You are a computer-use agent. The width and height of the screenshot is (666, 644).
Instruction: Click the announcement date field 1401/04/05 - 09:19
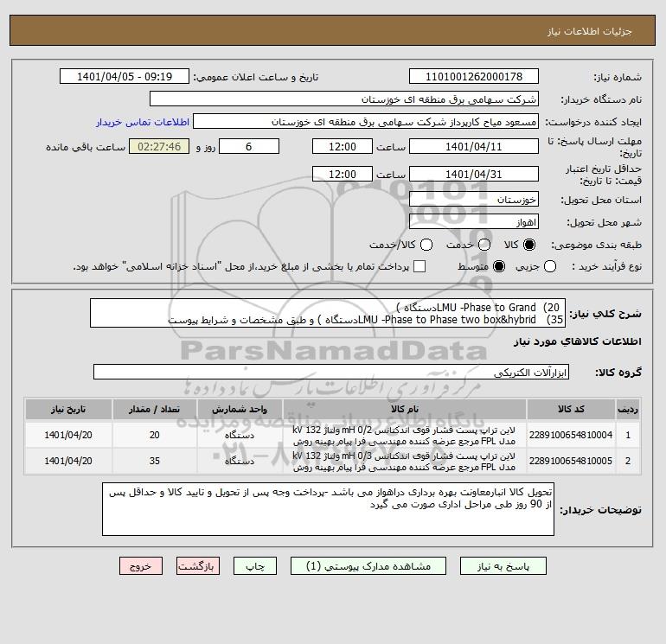pyautogui.click(x=125, y=76)
